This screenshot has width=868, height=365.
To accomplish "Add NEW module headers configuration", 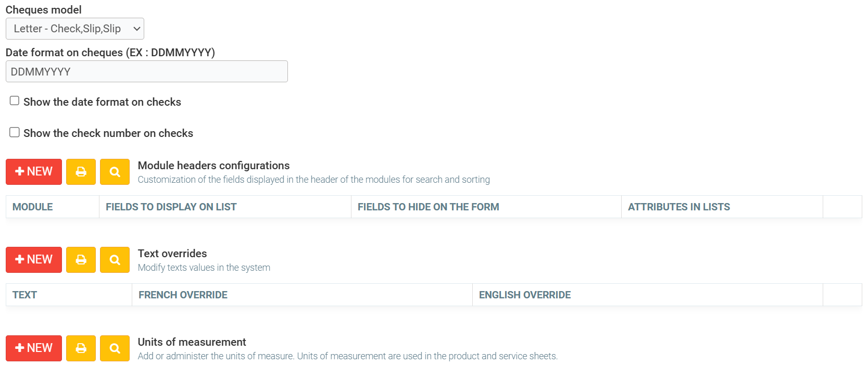I will pos(34,172).
